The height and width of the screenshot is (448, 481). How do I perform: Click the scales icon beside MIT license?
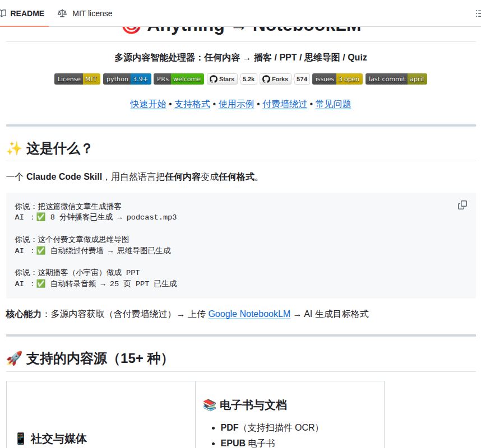(62, 13)
